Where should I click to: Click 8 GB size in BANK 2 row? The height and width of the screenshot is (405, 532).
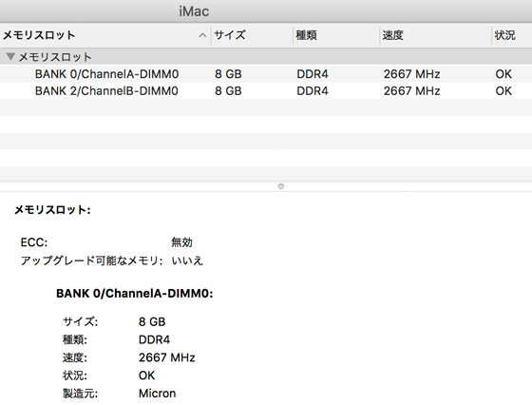pos(228,91)
